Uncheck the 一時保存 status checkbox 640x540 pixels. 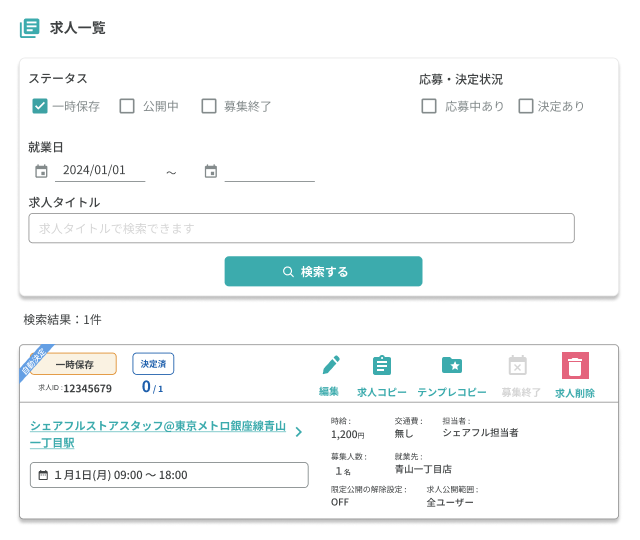[x=40, y=106]
